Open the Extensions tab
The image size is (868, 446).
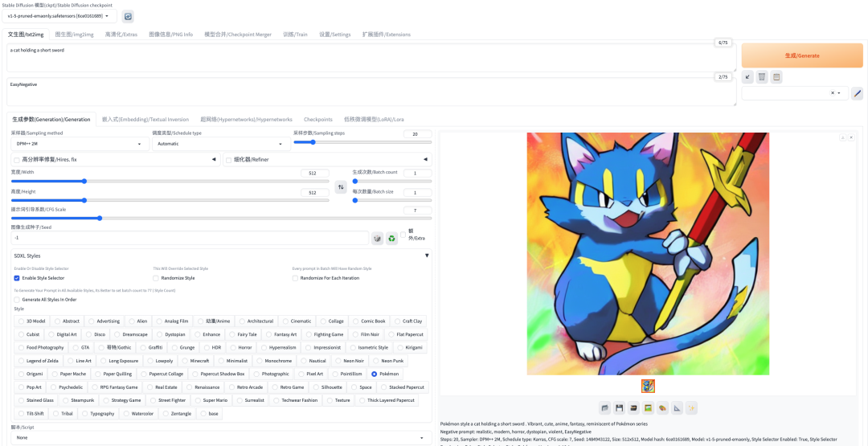(x=387, y=35)
